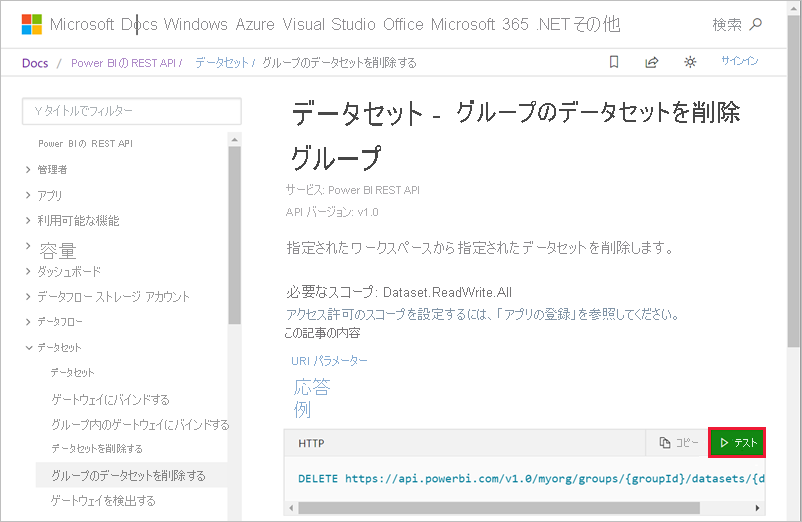Click the DELETE request URL text
802x522 pixels.
point(531,479)
